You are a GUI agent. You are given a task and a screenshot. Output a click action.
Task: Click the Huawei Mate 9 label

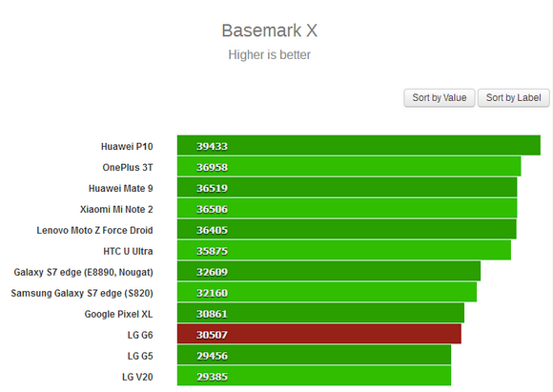121,188
